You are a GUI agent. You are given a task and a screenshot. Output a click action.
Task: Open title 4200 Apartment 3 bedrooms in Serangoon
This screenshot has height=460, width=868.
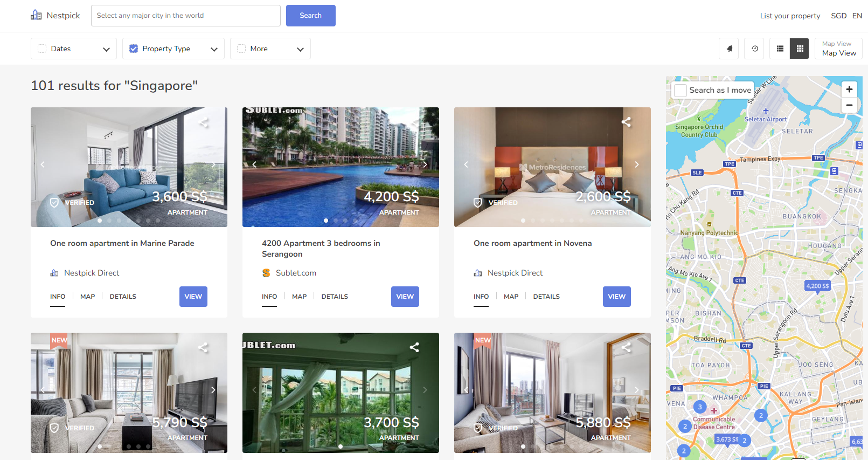click(x=321, y=249)
